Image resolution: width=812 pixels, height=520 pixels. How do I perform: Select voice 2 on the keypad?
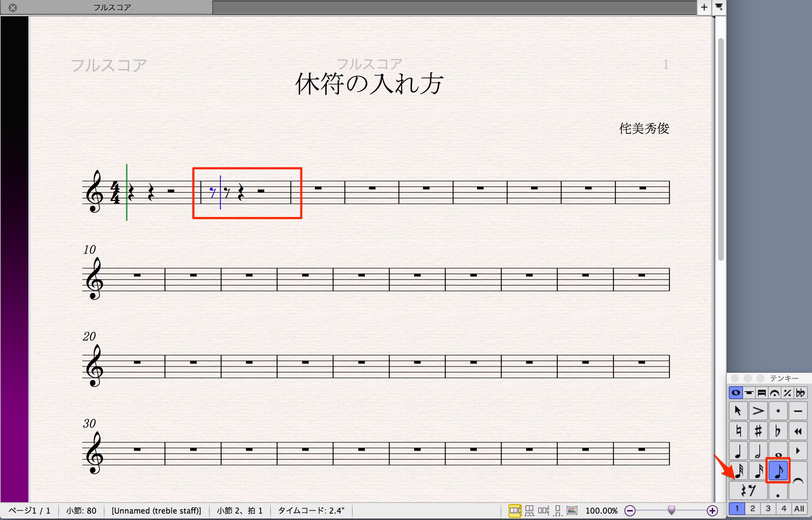(752, 509)
